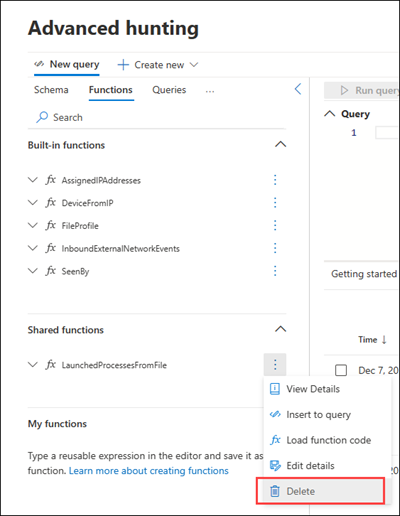Image resolution: width=400 pixels, height=516 pixels.
Task: Click the fx icon beside DeviceFromIP
Action: (x=51, y=203)
